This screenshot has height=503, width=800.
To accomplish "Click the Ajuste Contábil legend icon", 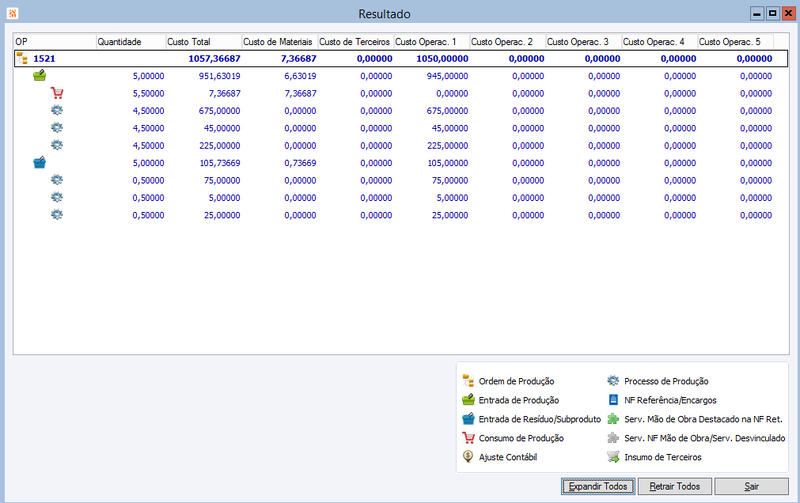I will 467,456.
